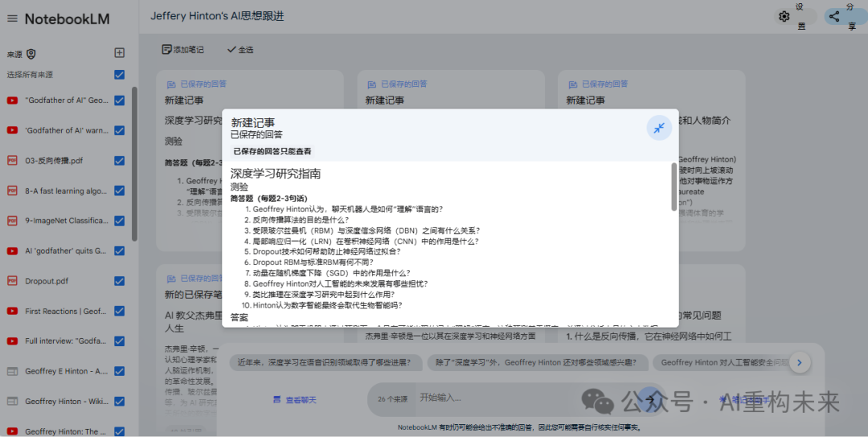Ask suggested question 近年来，深度学习在语音识别领域...
This screenshot has height=437, width=868.
coord(325,363)
